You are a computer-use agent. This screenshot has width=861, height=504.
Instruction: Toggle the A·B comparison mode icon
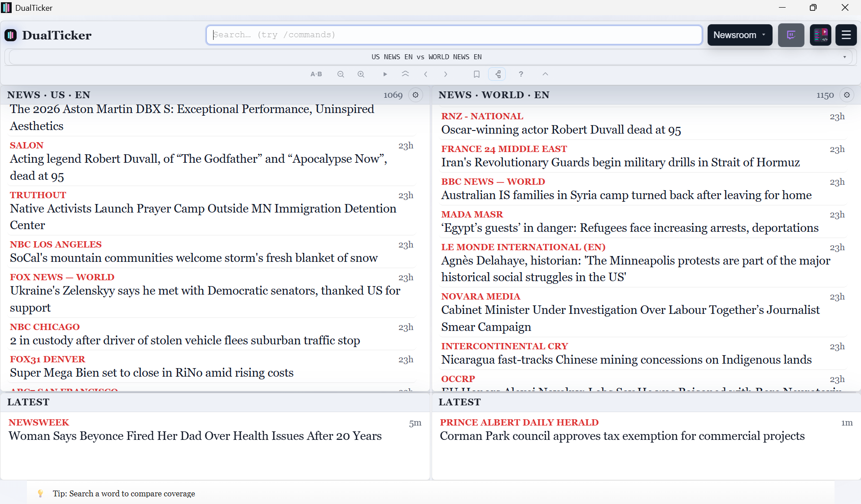click(316, 74)
